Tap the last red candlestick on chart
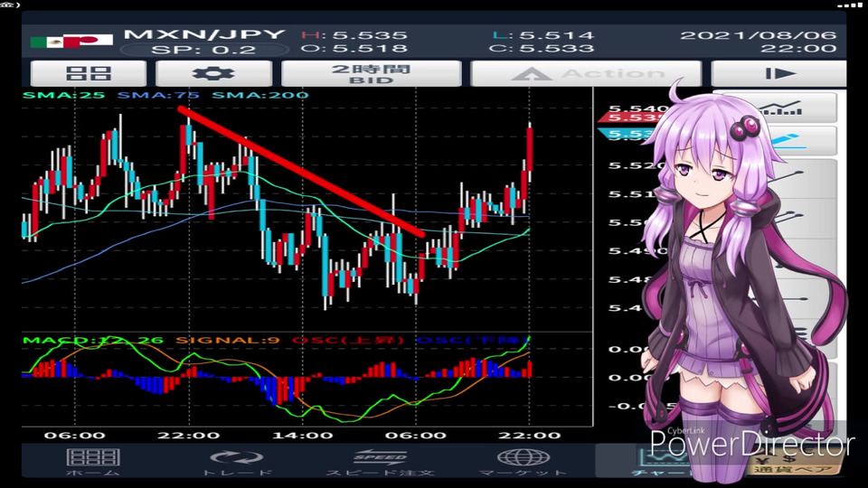 [x=530, y=148]
